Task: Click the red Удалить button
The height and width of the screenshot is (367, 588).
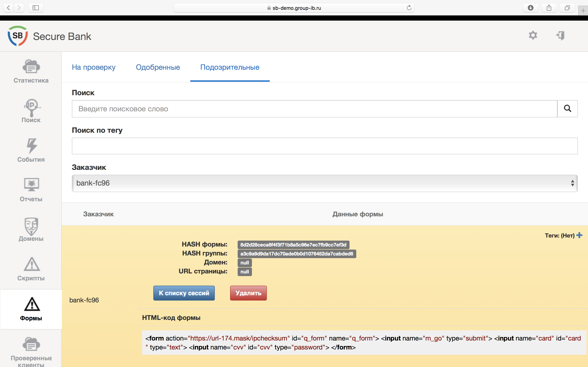Action: pos(248,293)
